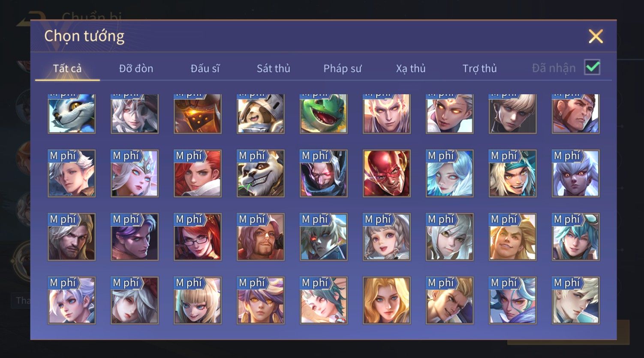Close the Chọn tướng dialog

coord(596,36)
